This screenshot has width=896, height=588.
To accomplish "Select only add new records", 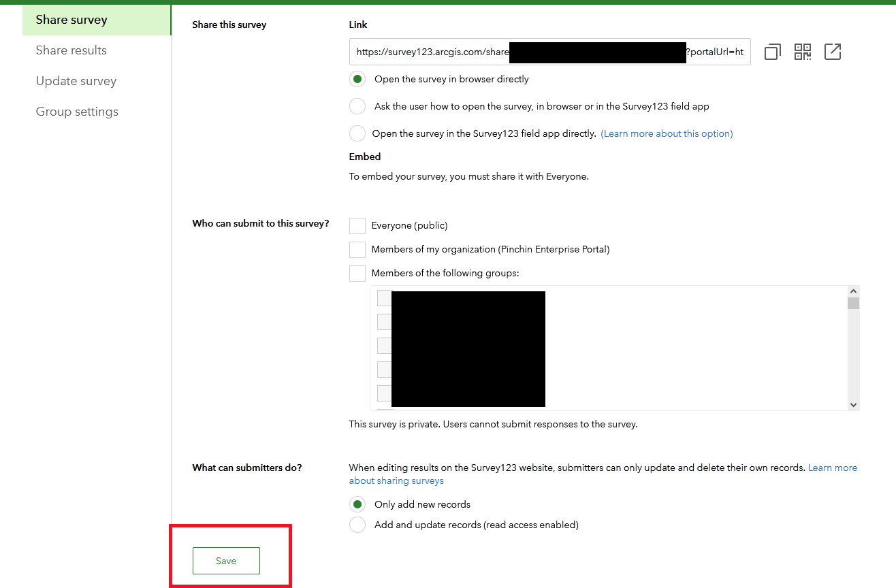I will pyautogui.click(x=357, y=504).
